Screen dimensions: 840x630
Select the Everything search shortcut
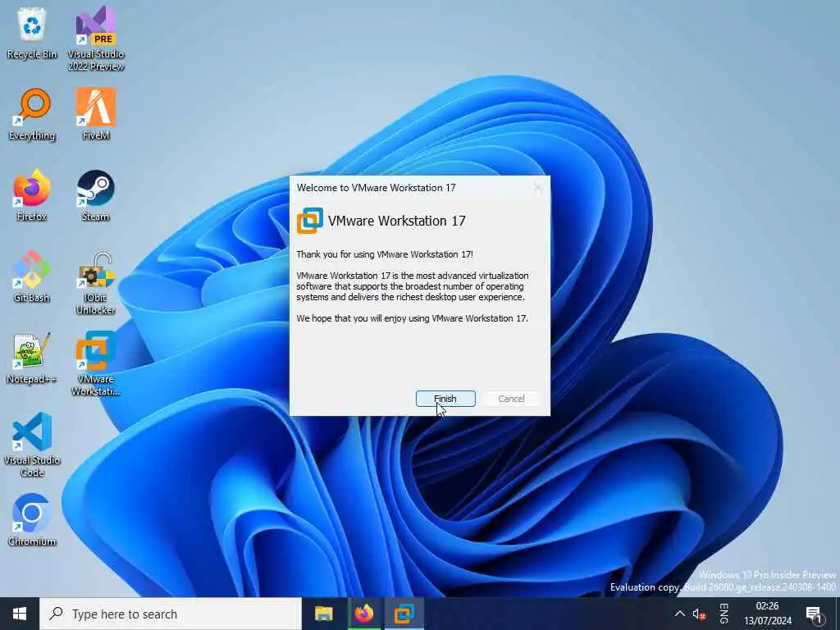click(x=32, y=114)
